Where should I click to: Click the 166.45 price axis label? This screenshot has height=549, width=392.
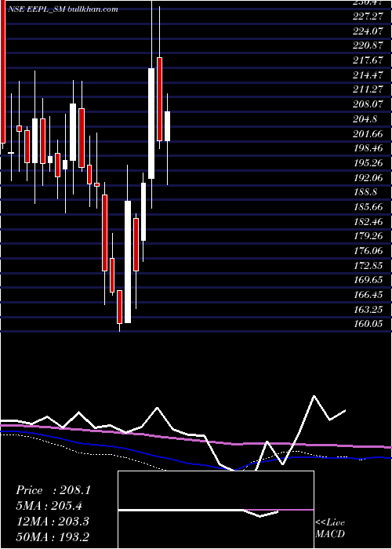(368, 295)
